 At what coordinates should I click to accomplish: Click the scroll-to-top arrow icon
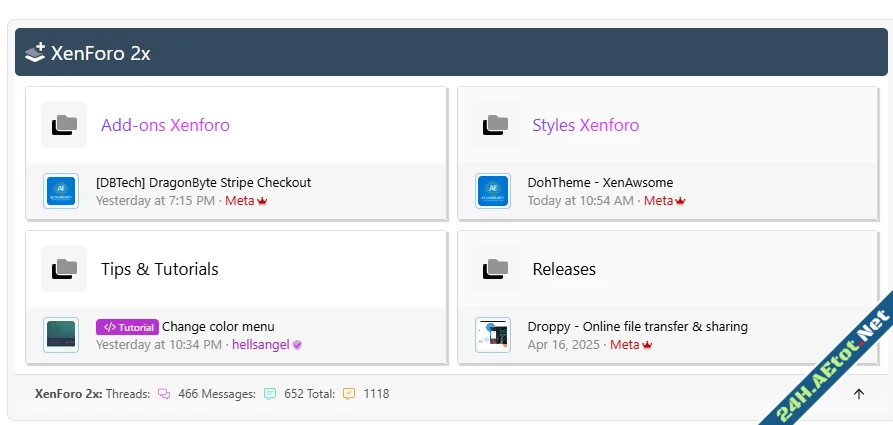tap(858, 394)
